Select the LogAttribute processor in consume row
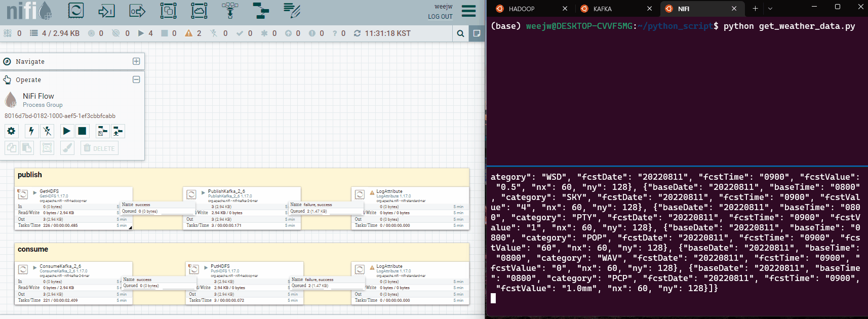Viewport: 868px width, 319px height. [410, 283]
